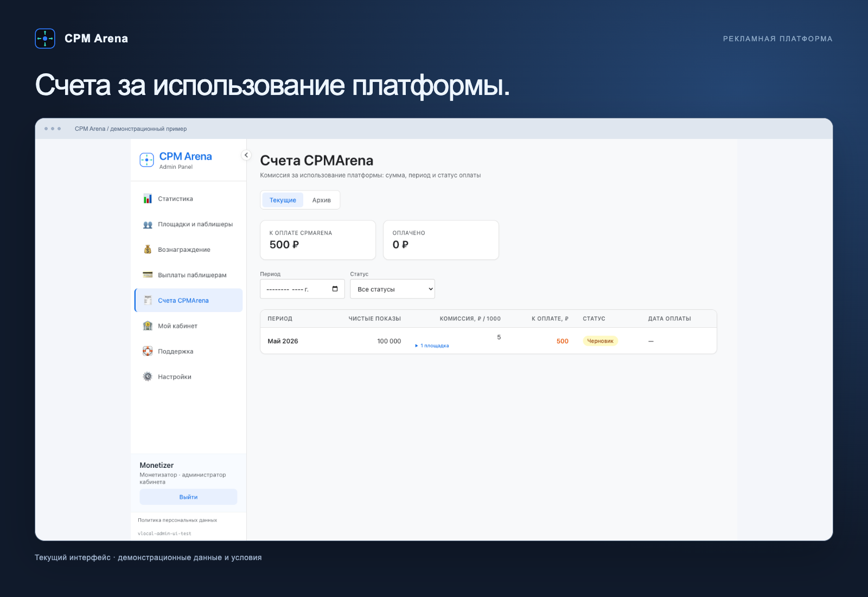Image resolution: width=868 pixels, height=597 pixels.
Task: Click the Счета CPMArena document icon
Action: [148, 300]
